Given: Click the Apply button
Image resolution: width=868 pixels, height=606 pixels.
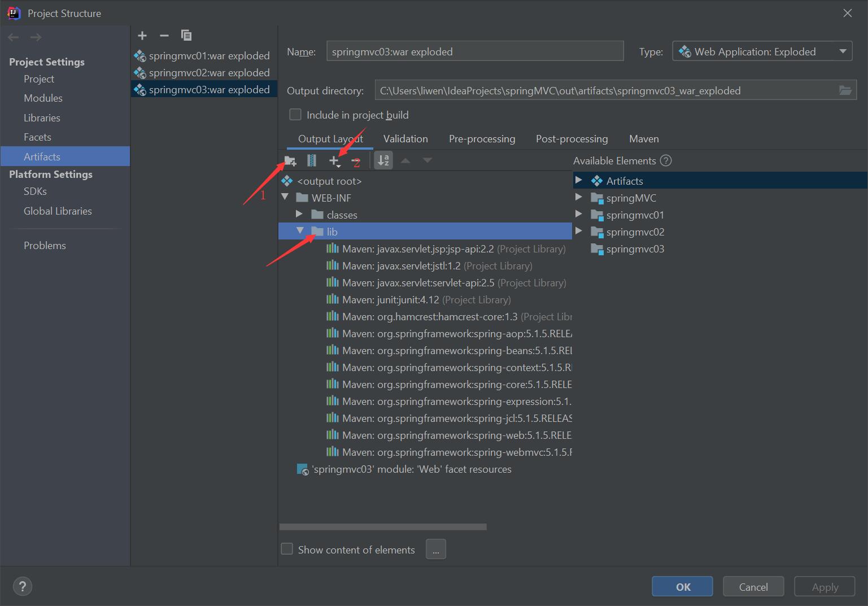Looking at the screenshot, I should pyautogui.click(x=825, y=587).
